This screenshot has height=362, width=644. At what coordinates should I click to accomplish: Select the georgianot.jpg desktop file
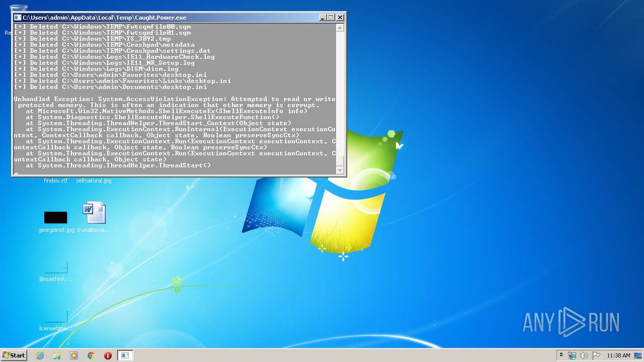[56, 222]
